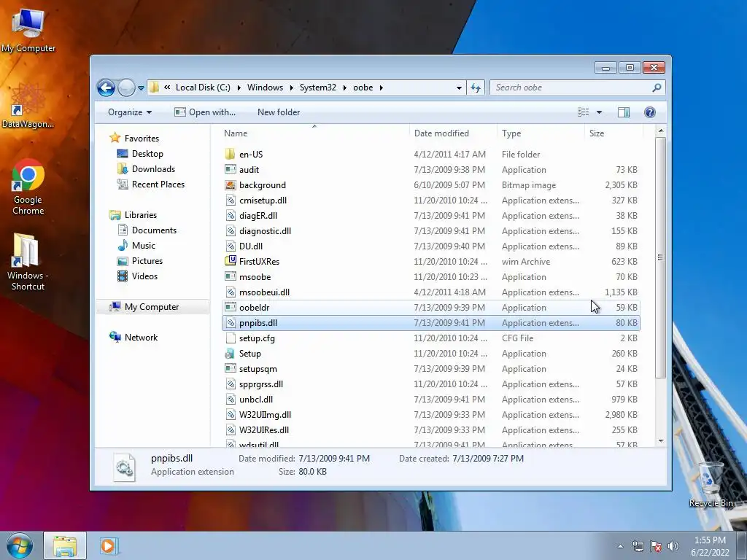Select diagER.dll file icon
The width and height of the screenshot is (747, 560).
pyautogui.click(x=231, y=216)
